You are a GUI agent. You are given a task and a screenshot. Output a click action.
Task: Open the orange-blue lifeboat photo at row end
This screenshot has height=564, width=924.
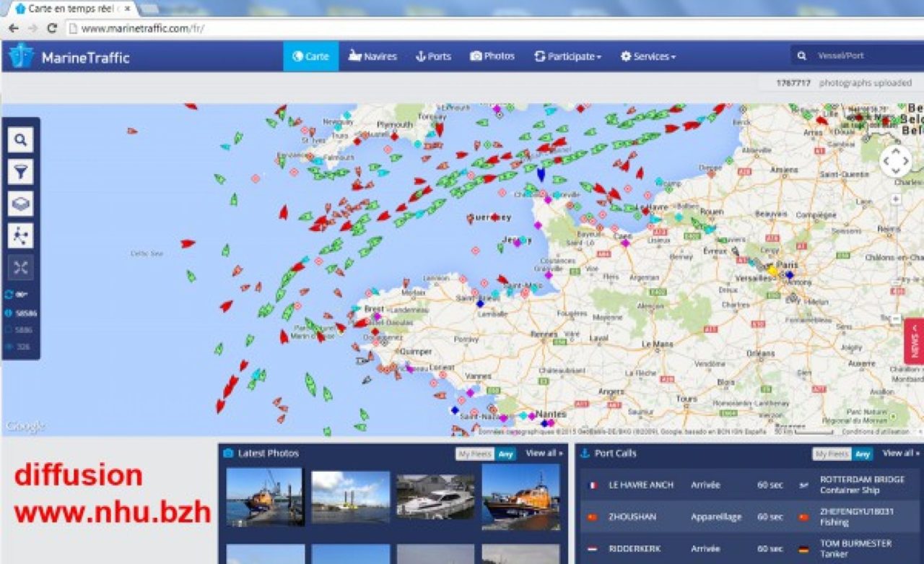520,496
